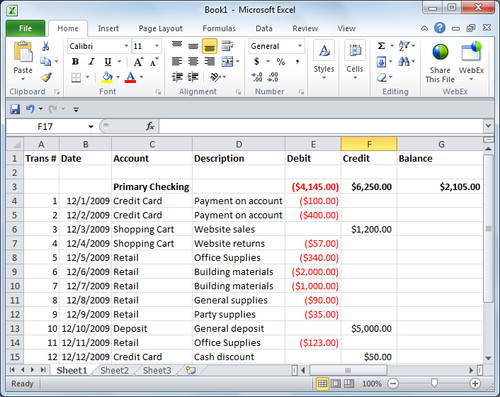This screenshot has width=500, height=397.
Task: Open the font name dropdown
Action: [126, 46]
